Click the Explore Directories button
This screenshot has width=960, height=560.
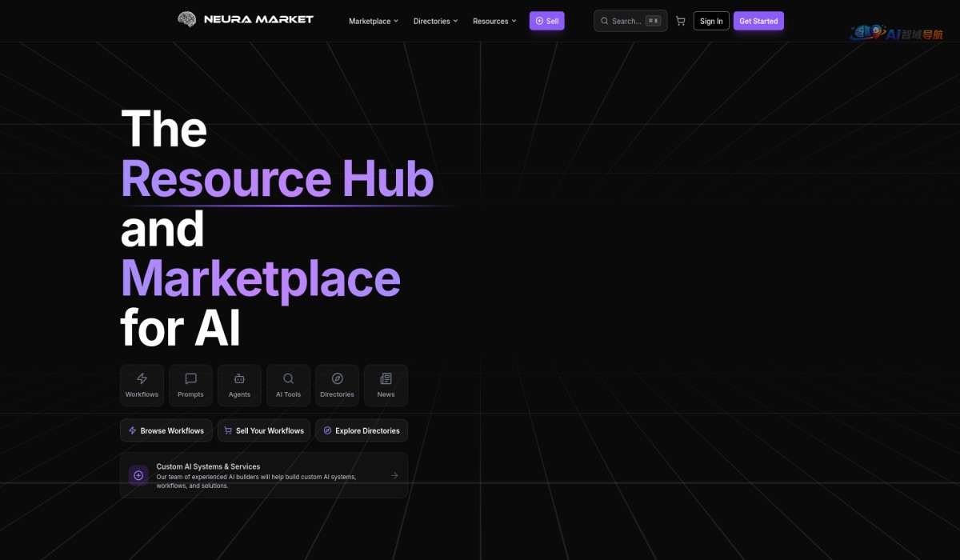[x=362, y=430]
